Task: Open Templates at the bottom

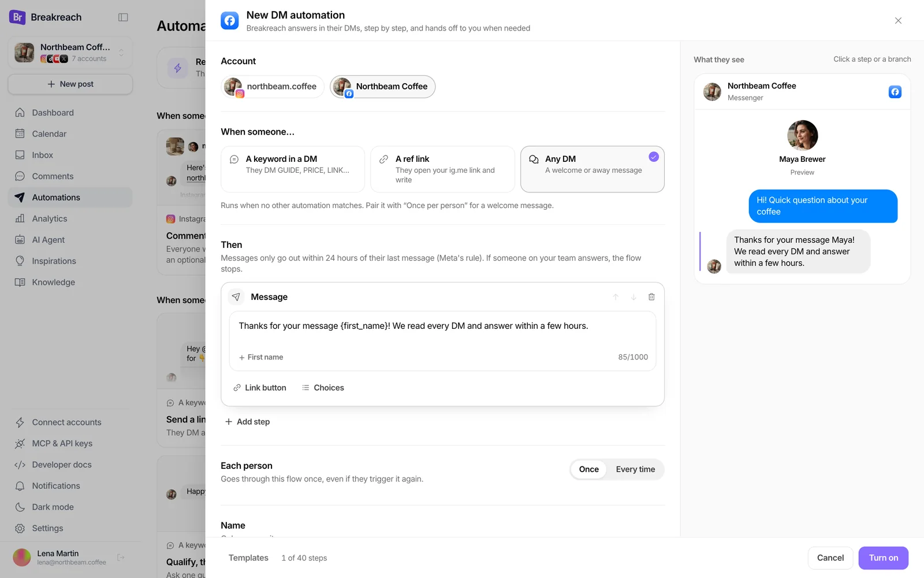Action: 248,558
